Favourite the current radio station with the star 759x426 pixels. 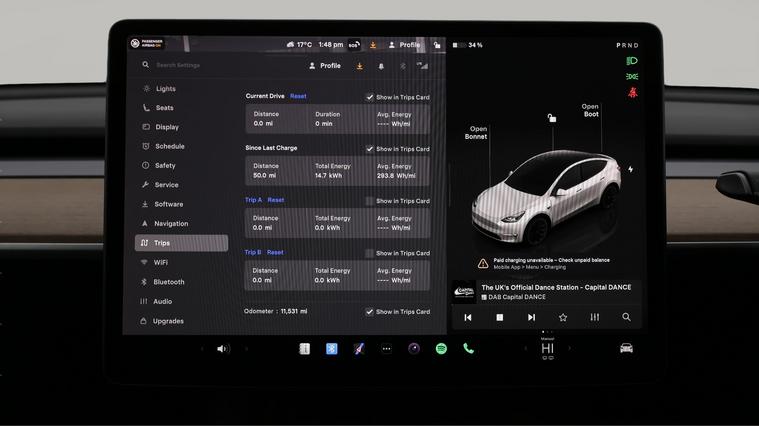563,317
